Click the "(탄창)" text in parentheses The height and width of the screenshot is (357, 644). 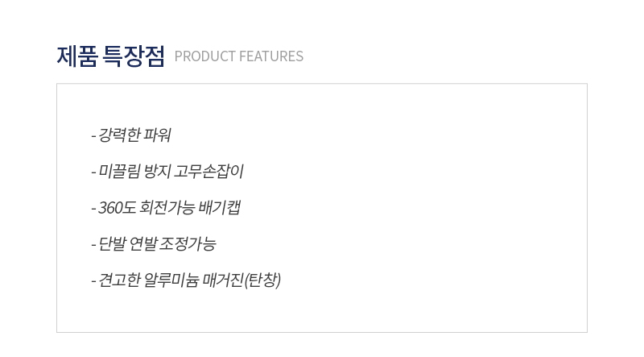pyautogui.click(x=262, y=280)
